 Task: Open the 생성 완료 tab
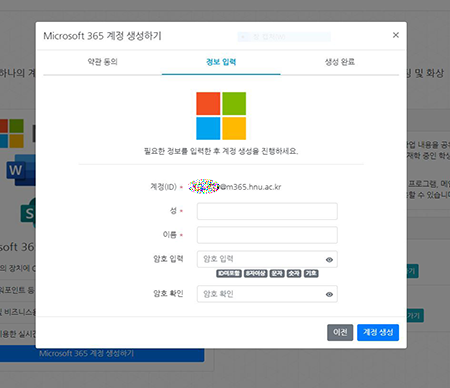pos(340,62)
